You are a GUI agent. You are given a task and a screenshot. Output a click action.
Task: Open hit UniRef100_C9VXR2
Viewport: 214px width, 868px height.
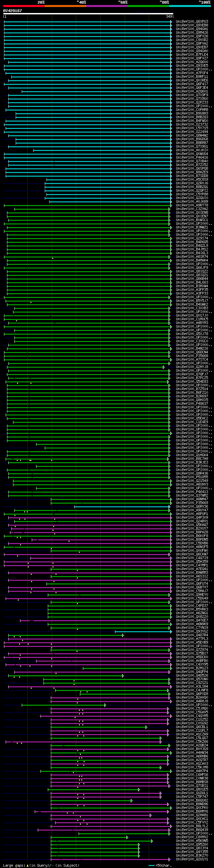pyautogui.click(x=192, y=40)
